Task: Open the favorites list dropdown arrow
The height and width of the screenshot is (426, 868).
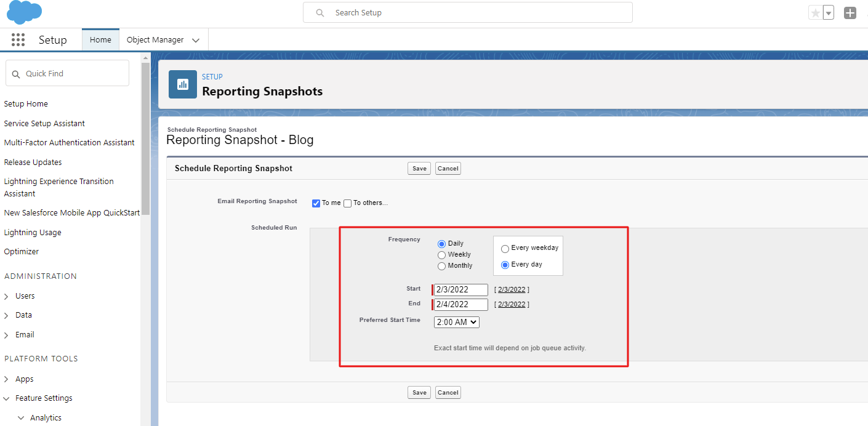Action: 829,13
